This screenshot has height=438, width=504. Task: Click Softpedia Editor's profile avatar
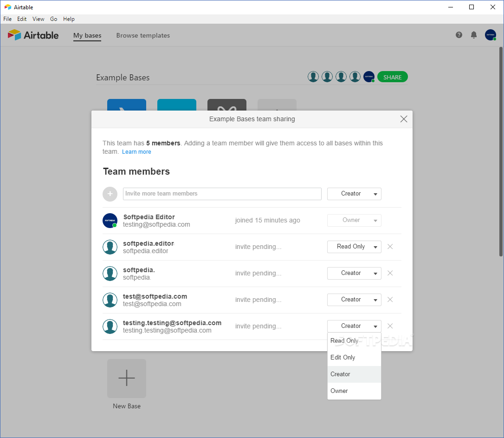(110, 221)
